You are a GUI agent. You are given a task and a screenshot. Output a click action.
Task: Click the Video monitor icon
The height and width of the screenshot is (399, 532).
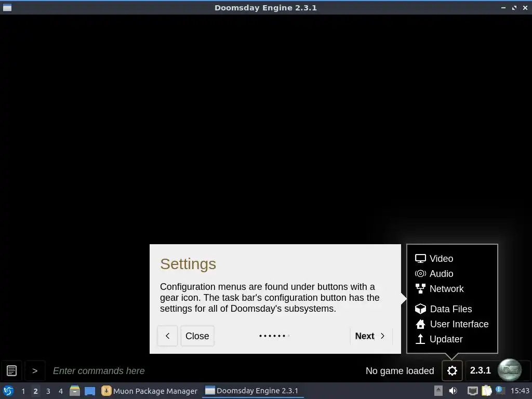(420, 259)
